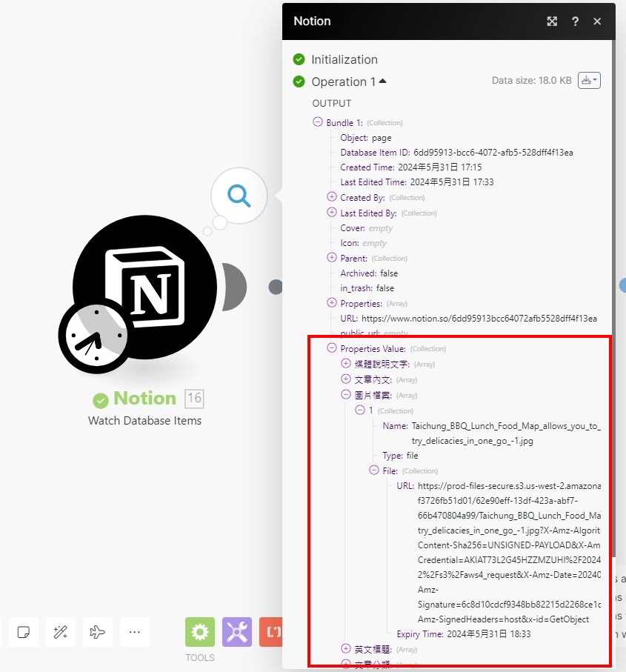Collapse the Operation 1 section
The width and height of the screenshot is (626, 672).
point(382,81)
